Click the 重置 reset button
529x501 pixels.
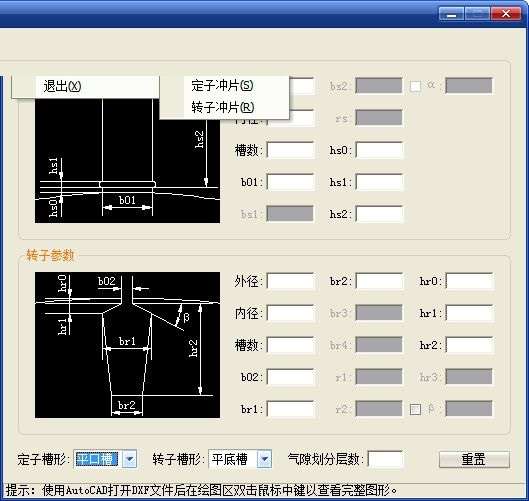[x=474, y=459]
